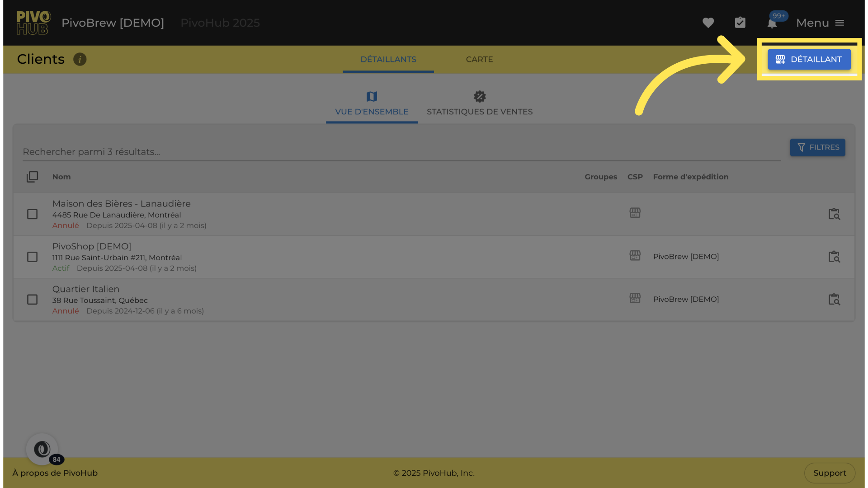Screen dimensions: 868x488
Task: Click the select-all copy icon in header
Action: point(32,177)
